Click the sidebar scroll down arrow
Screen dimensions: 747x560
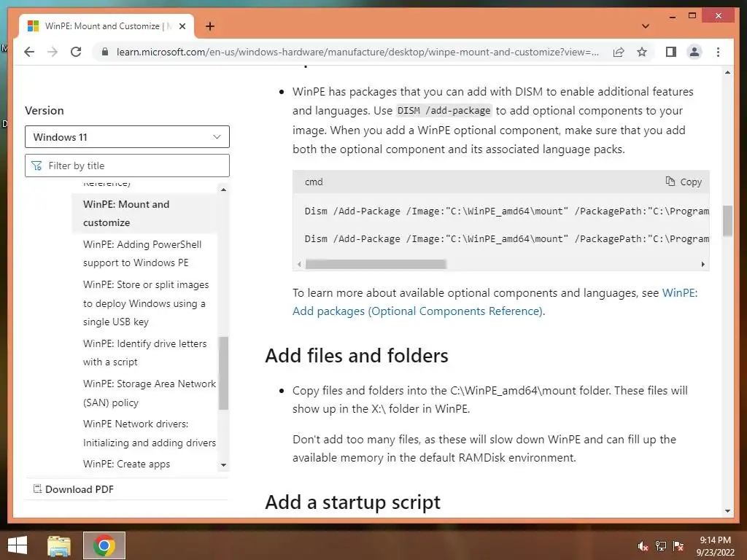223,464
